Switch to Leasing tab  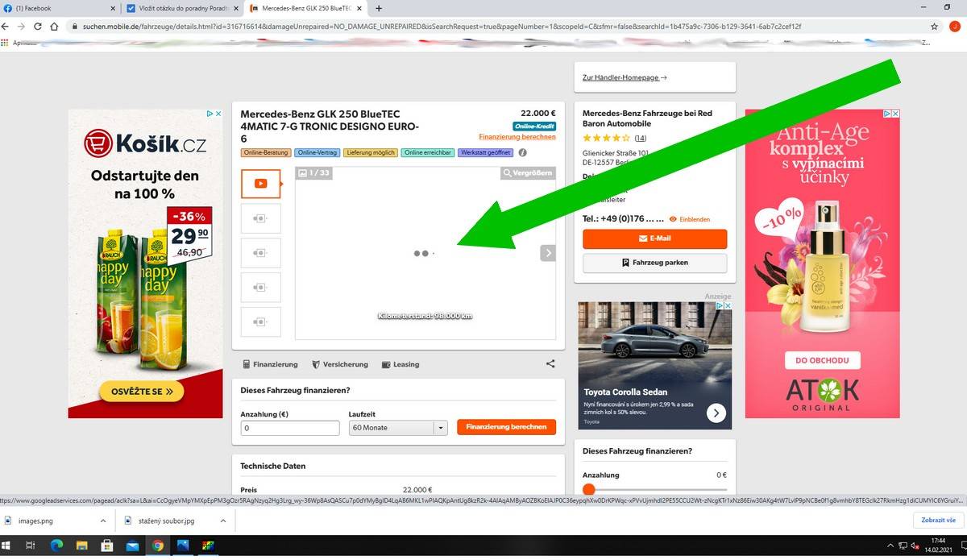[x=400, y=364]
